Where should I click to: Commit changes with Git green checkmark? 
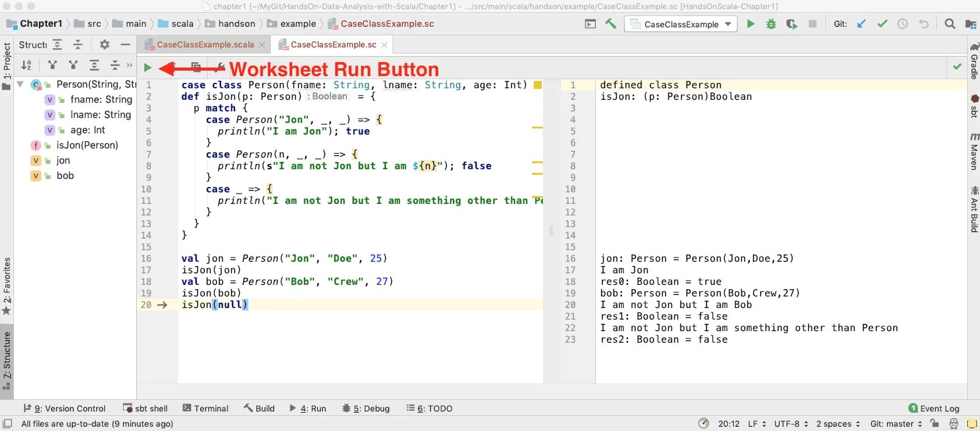[x=882, y=24]
